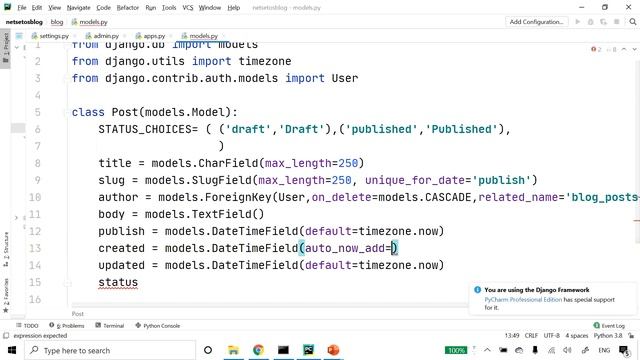
Task: Open the Window menu
Action: tap(210, 7)
